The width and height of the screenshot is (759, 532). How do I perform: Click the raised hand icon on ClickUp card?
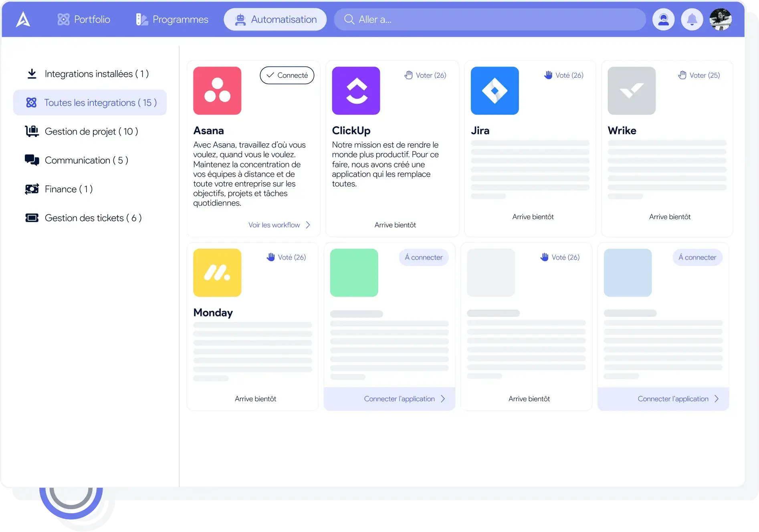pos(408,75)
